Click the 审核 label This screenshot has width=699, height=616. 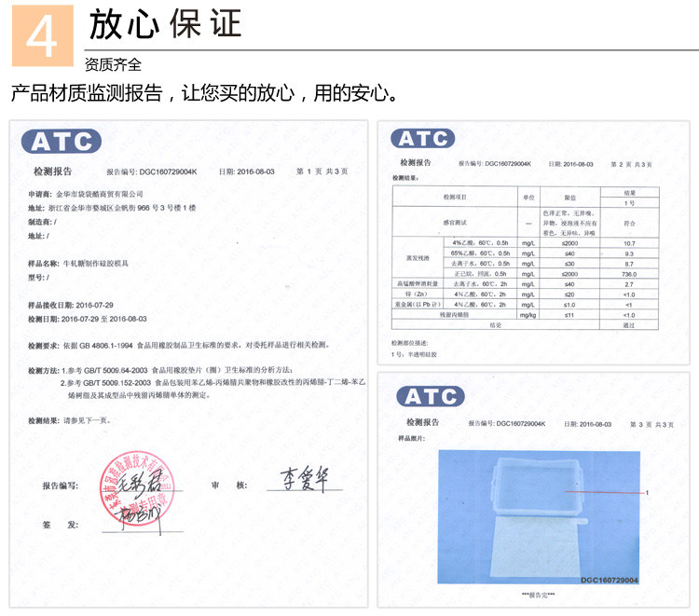click(x=229, y=485)
